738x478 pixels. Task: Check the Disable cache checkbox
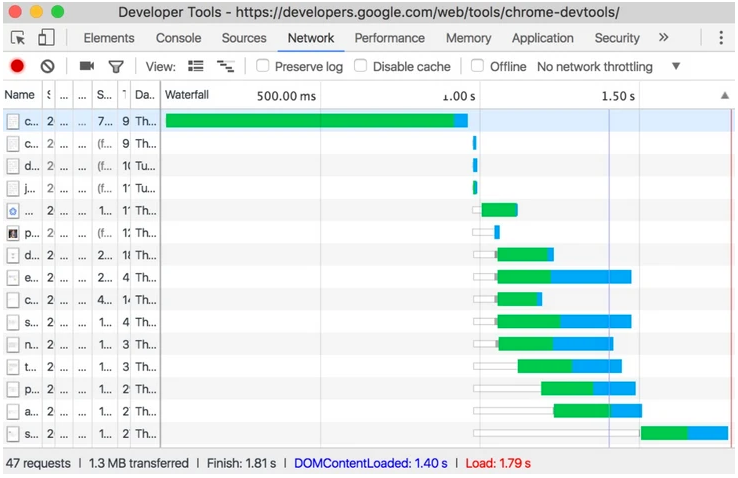tap(361, 66)
